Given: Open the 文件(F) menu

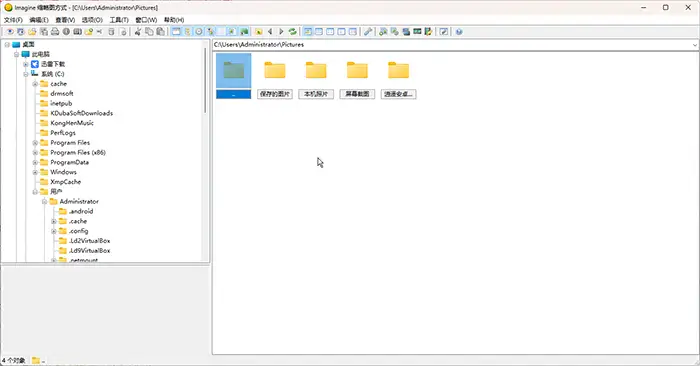Looking at the screenshot, I should [13, 20].
